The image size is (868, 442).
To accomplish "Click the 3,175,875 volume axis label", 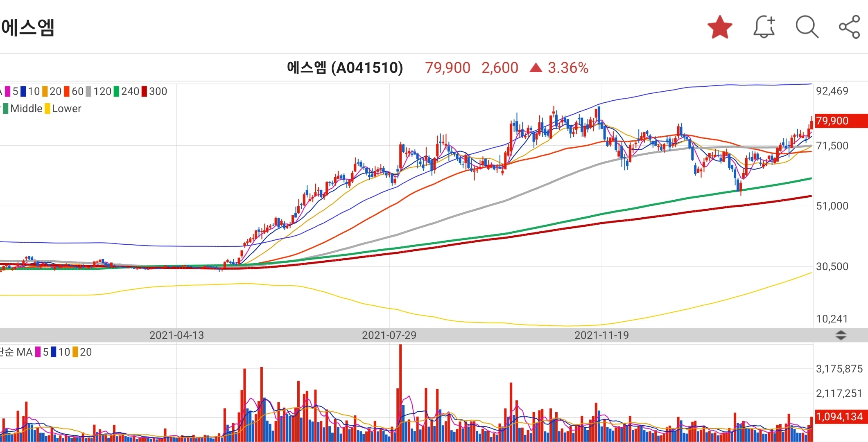I will (x=839, y=369).
